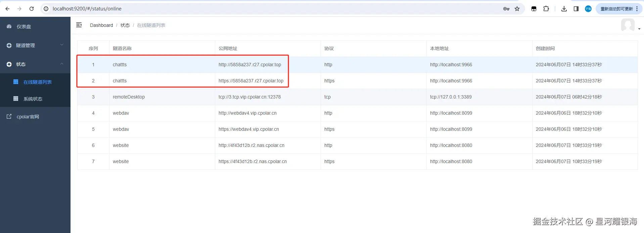The image size is (644, 233).
Task: Open the user avatar image
Action: click(628, 25)
